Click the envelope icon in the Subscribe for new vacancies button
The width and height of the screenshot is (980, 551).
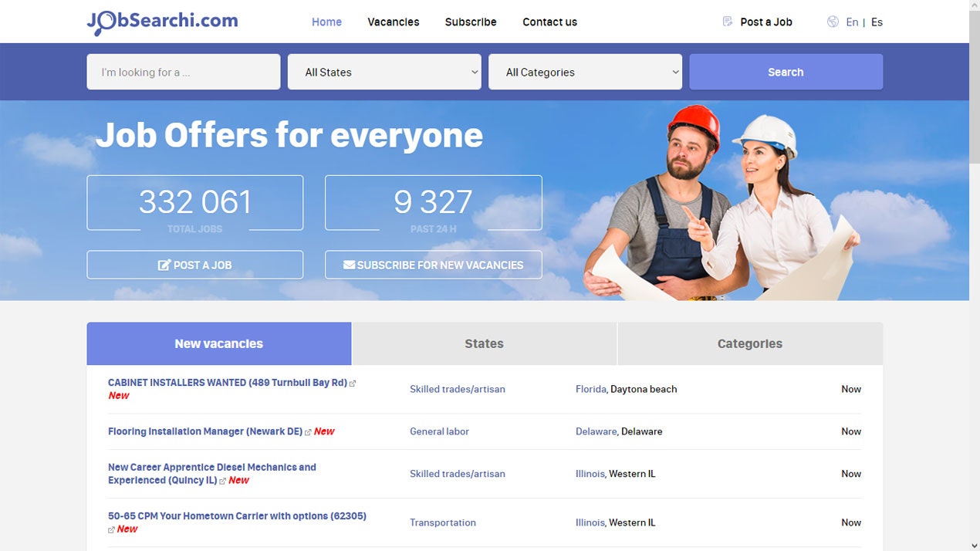point(349,265)
